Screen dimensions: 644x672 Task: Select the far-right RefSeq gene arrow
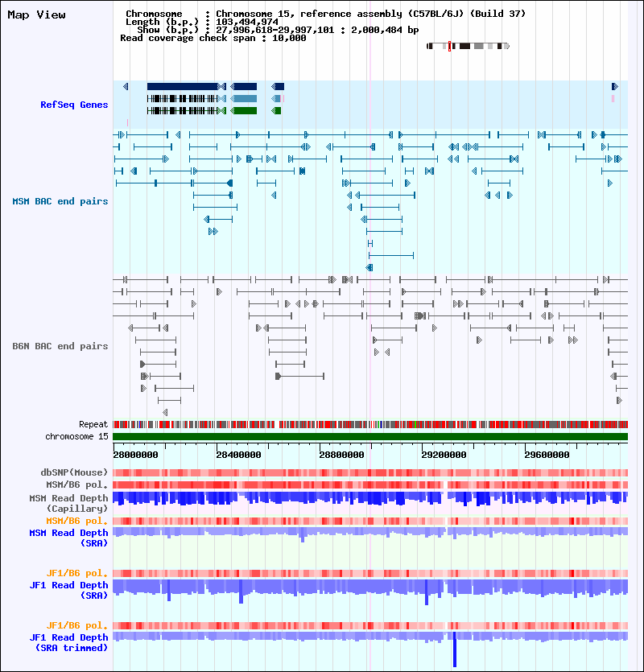point(614,87)
